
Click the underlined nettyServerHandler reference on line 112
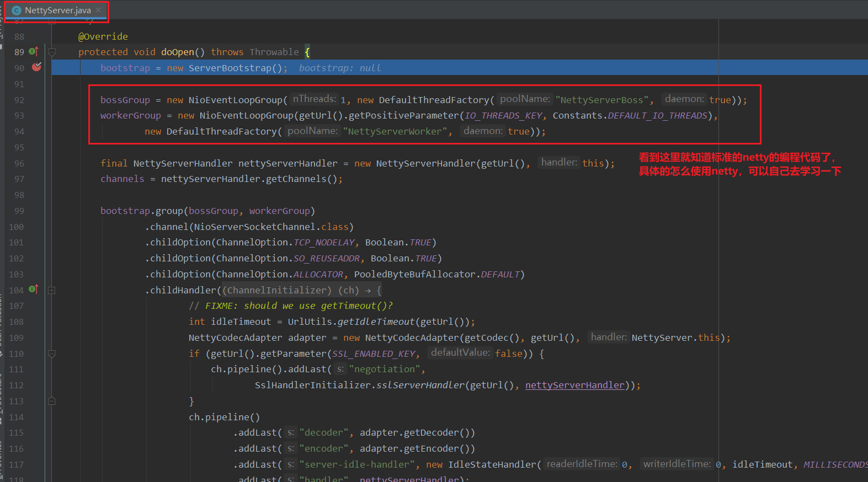tap(574, 385)
